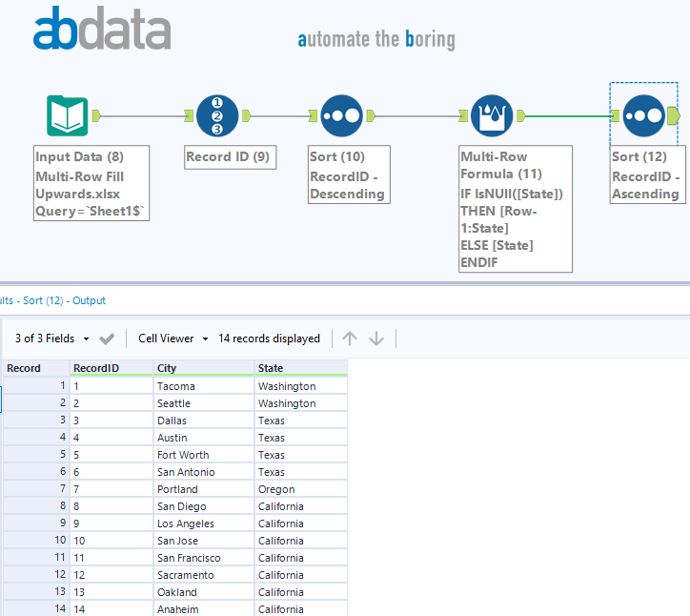Image resolution: width=690 pixels, height=616 pixels.
Task: Click the input anchor of Record ID
Action: [x=189, y=115]
